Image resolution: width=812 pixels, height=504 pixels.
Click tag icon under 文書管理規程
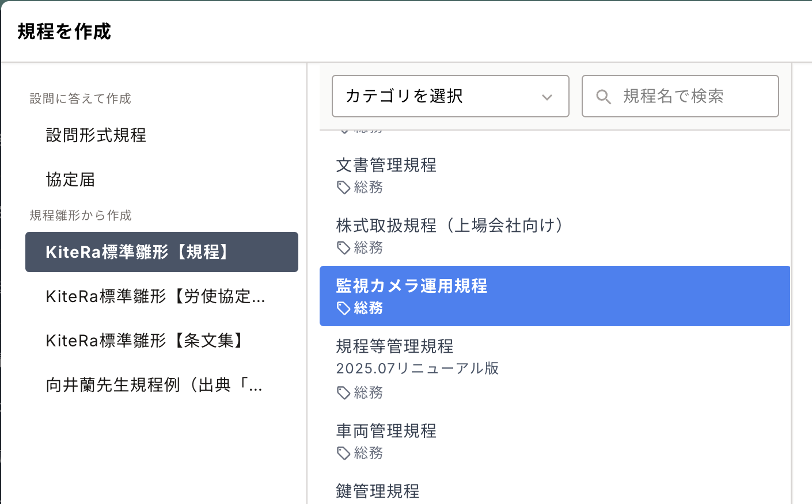pyautogui.click(x=343, y=188)
